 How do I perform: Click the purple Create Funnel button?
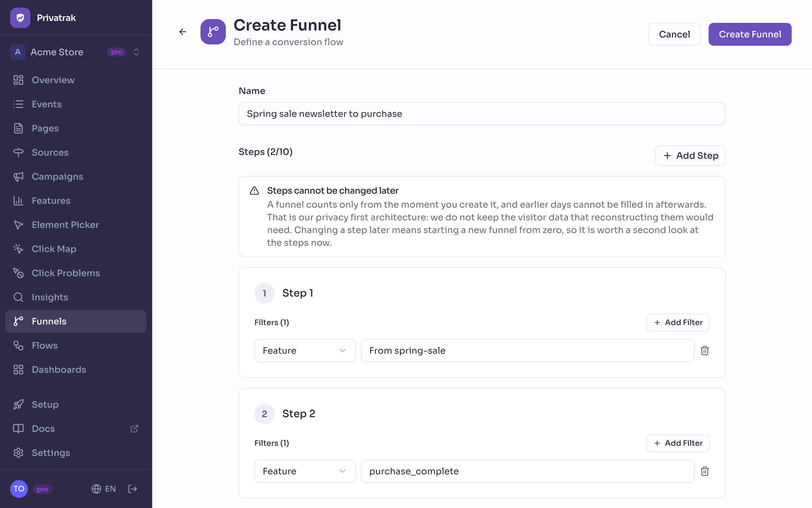tap(750, 34)
